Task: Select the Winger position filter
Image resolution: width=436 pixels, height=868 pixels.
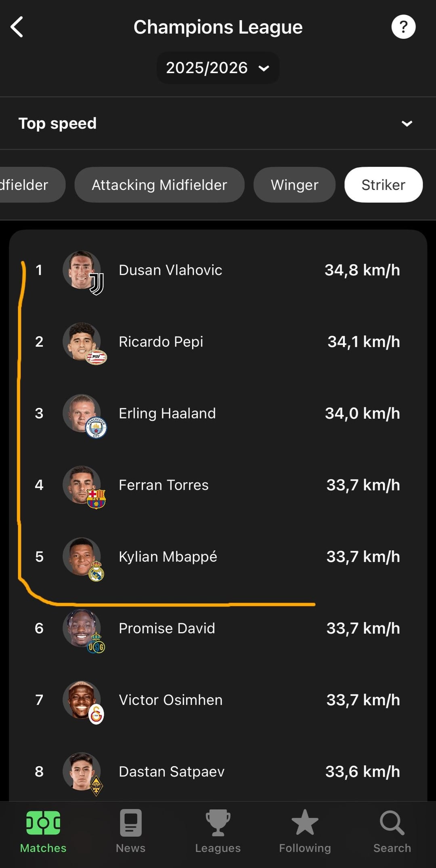Action: (x=294, y=185)
